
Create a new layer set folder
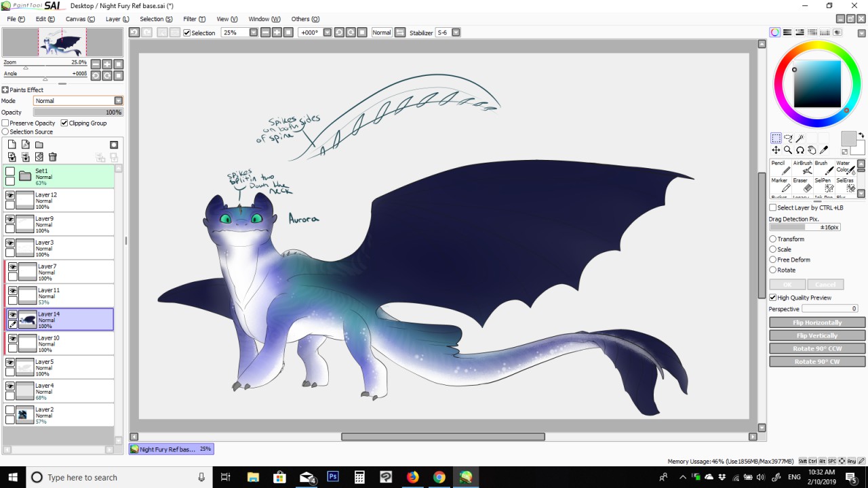39,144
